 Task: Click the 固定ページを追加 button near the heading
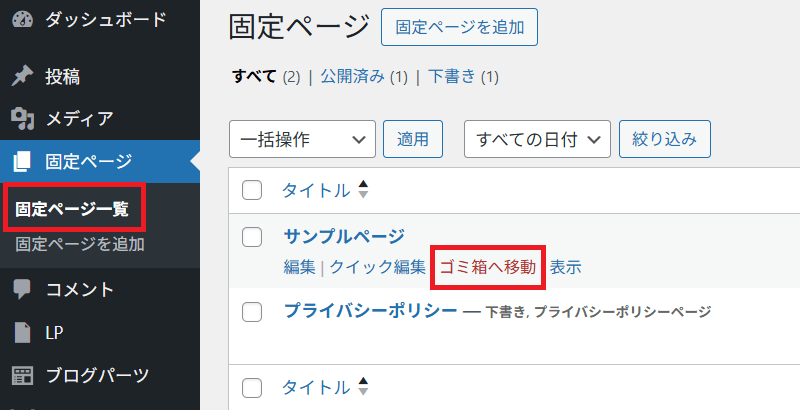(x=460, y=27)
